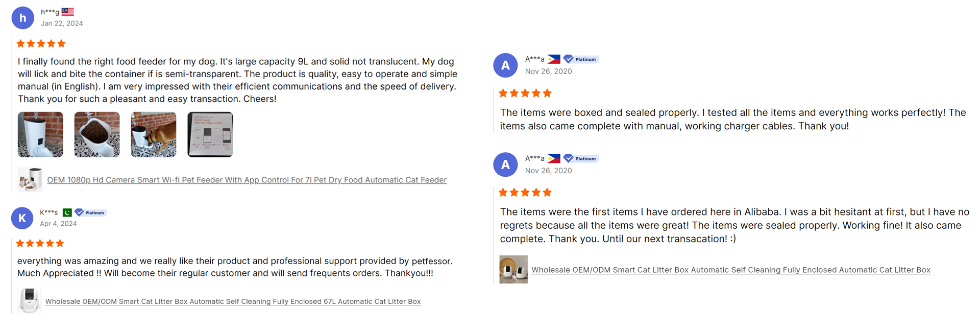Click the purple 'h' avatar of h***g
This screenshot has height=332, width=980.
(22, 18)
